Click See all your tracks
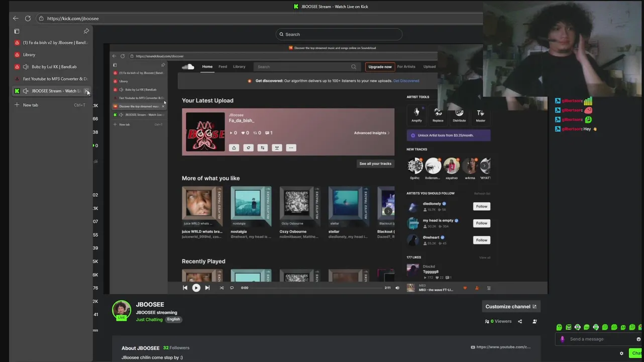644x362 pixels. [x=375, y=164]
